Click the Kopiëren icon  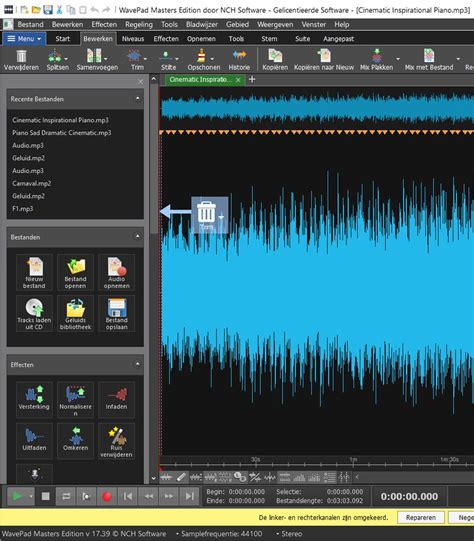click(275, 56)
